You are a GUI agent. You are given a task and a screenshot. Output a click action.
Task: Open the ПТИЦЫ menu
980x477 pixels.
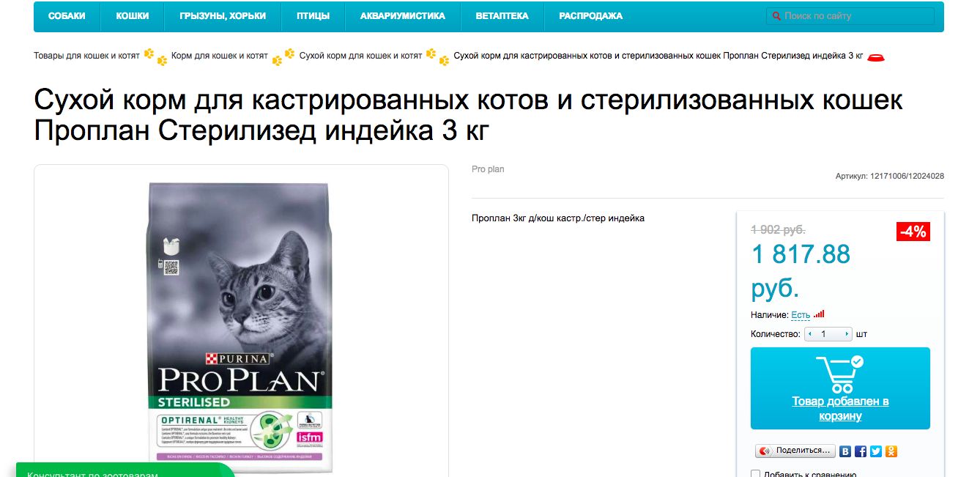(x=313, y=16)
